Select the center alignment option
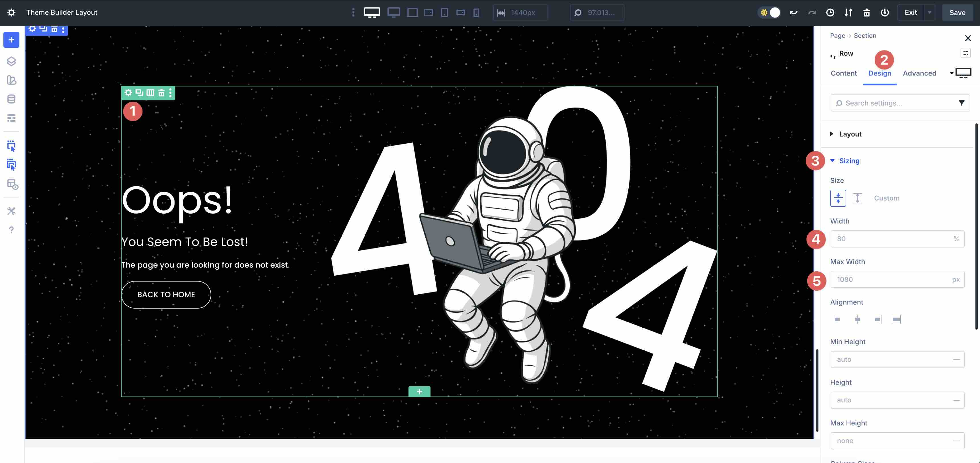980x463 pixels. point(857,319)
